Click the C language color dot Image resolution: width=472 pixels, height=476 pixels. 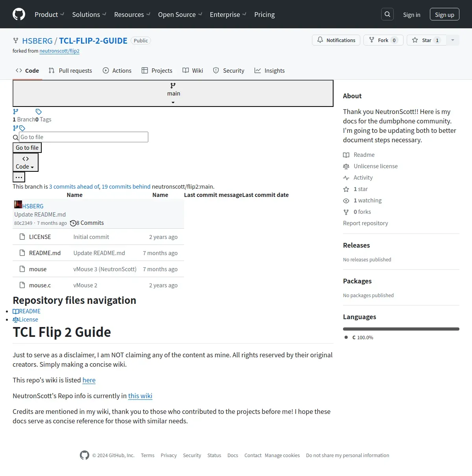click(x=346, y=337)
